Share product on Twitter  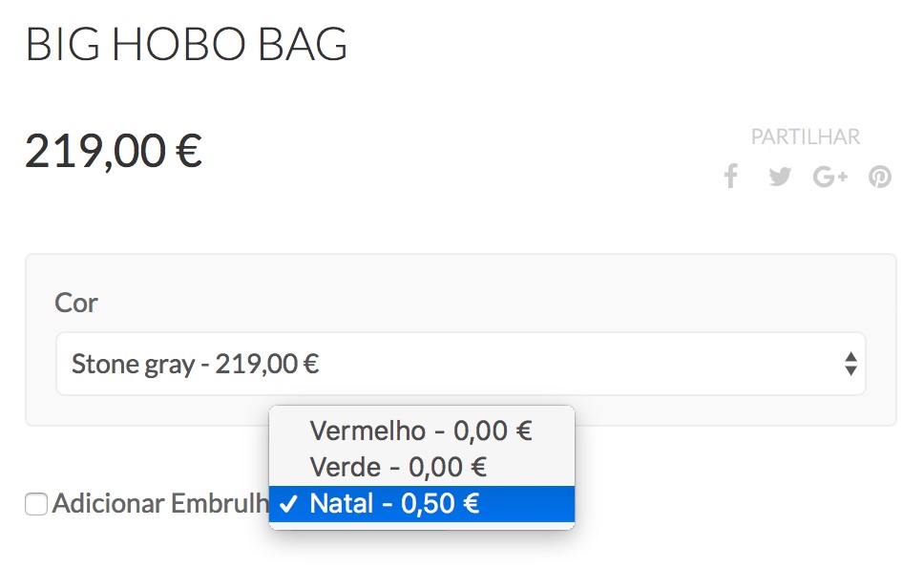click(x=780, y=177)
